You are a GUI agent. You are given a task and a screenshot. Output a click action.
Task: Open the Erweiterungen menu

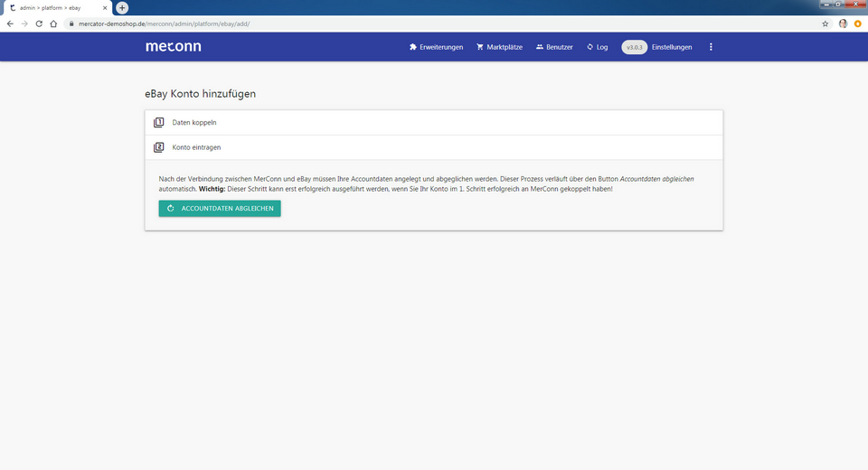(x=436, y=47)
